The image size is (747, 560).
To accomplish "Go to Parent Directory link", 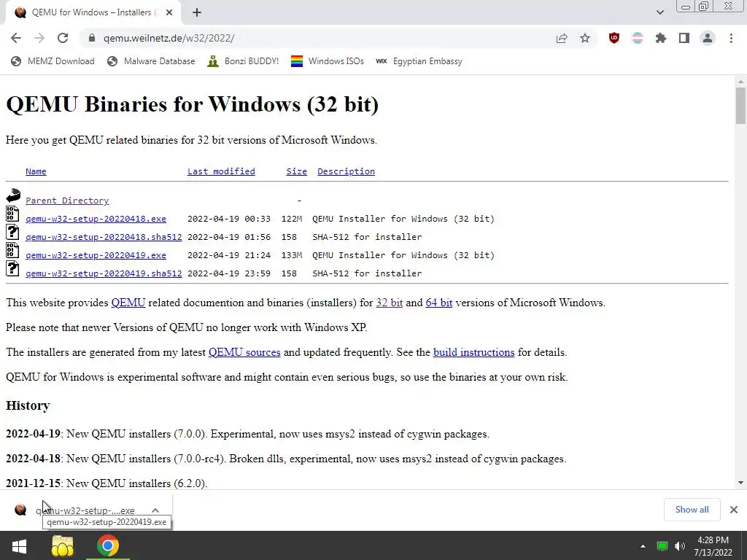I will [67, 201].
